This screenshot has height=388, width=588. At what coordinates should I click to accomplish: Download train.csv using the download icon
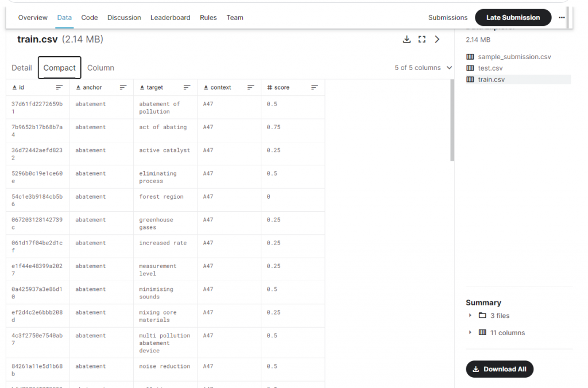(407, 40)
